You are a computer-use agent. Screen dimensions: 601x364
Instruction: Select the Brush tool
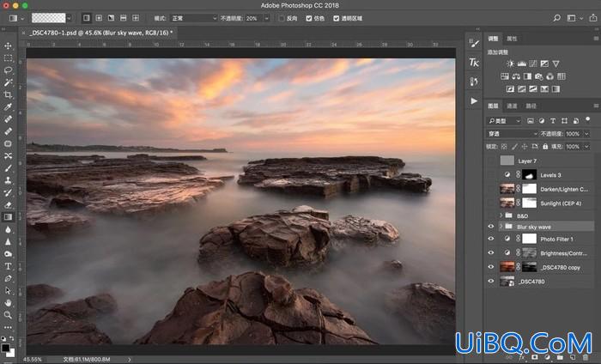(8, 167)
